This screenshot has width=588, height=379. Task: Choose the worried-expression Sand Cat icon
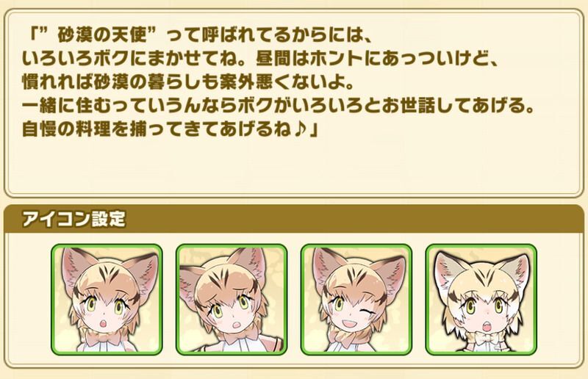pos(232,299)
